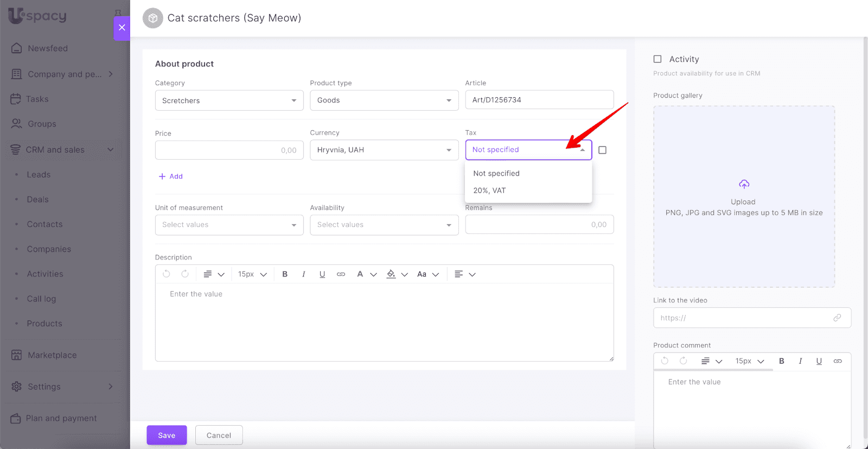Close the product panel with purple X
The image size is (868, 449).
point(122,28)
